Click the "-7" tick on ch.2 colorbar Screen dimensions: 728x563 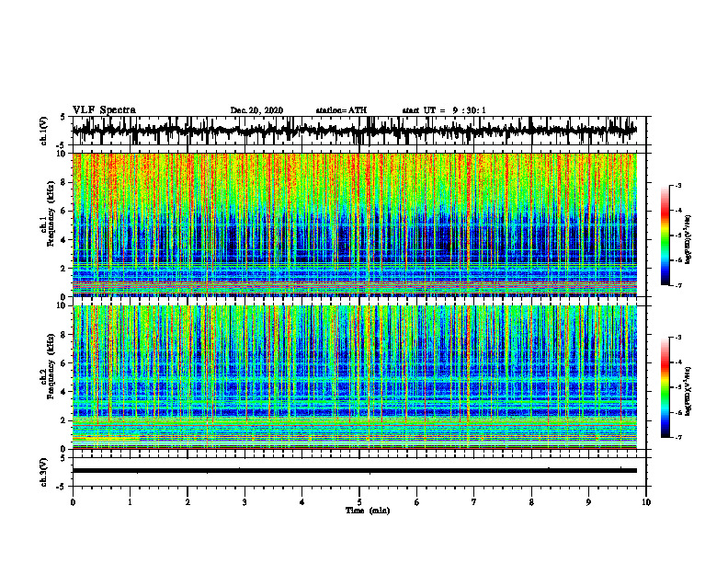point(678,437)
